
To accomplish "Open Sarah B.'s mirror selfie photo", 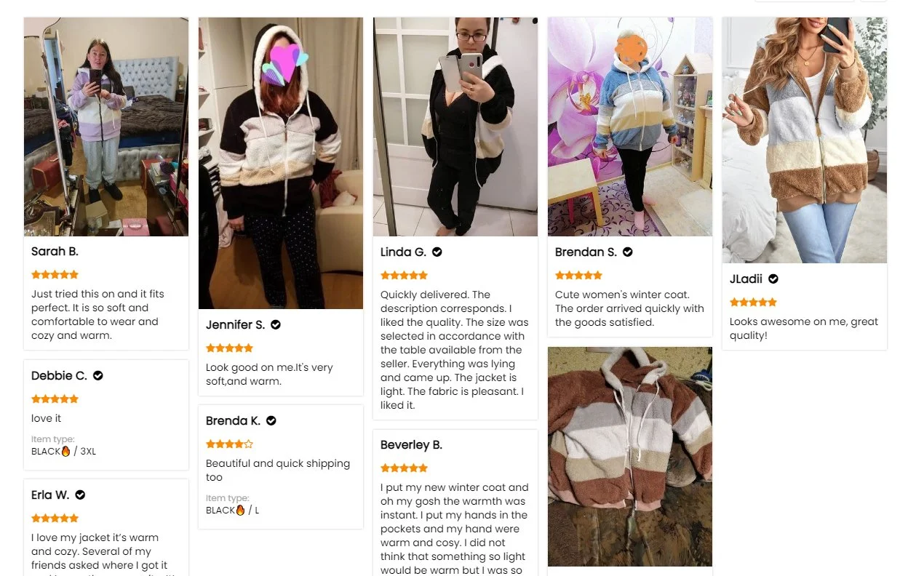I will pos(106,127).
